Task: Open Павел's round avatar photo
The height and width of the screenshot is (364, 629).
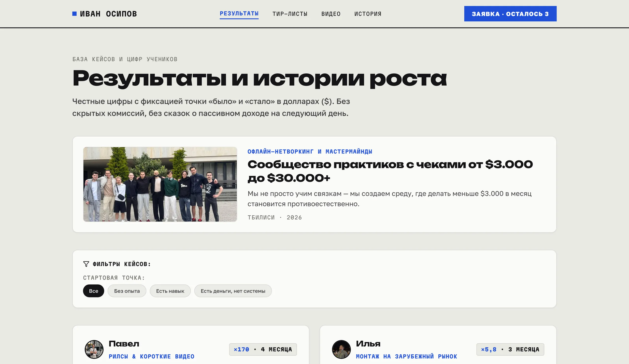Action: (x=94, y=349)
